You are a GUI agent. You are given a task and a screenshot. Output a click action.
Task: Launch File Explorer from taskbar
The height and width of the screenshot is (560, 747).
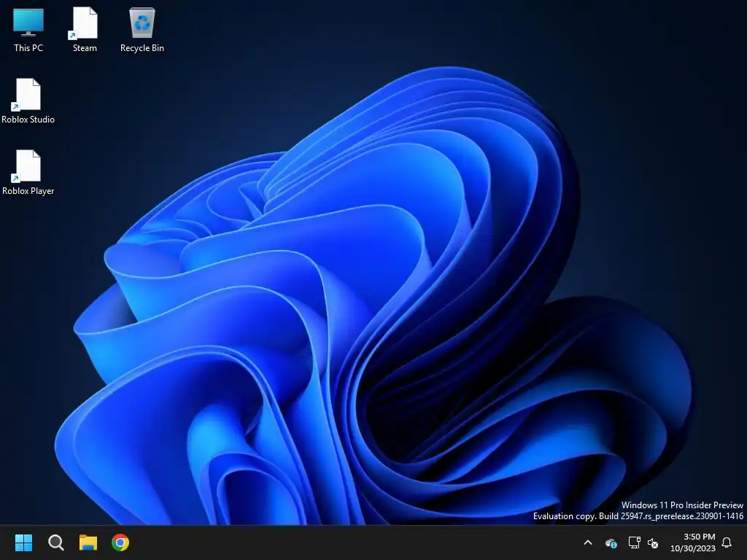88,542
